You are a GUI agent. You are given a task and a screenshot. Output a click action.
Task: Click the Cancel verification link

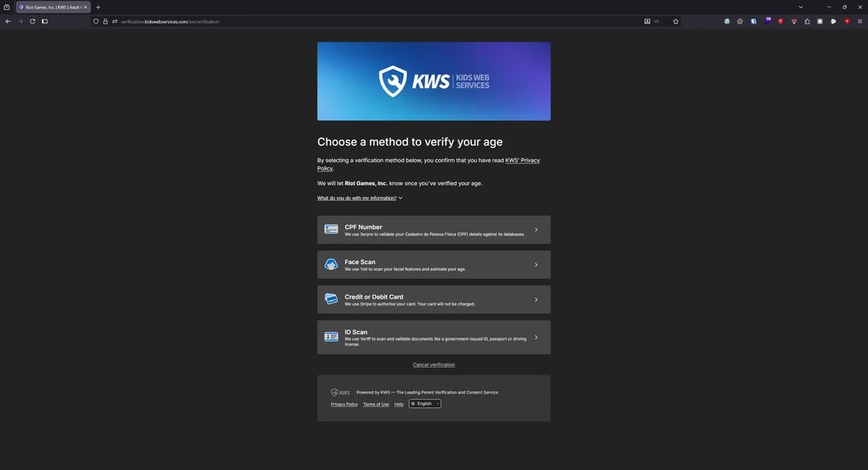pos(434,365)
